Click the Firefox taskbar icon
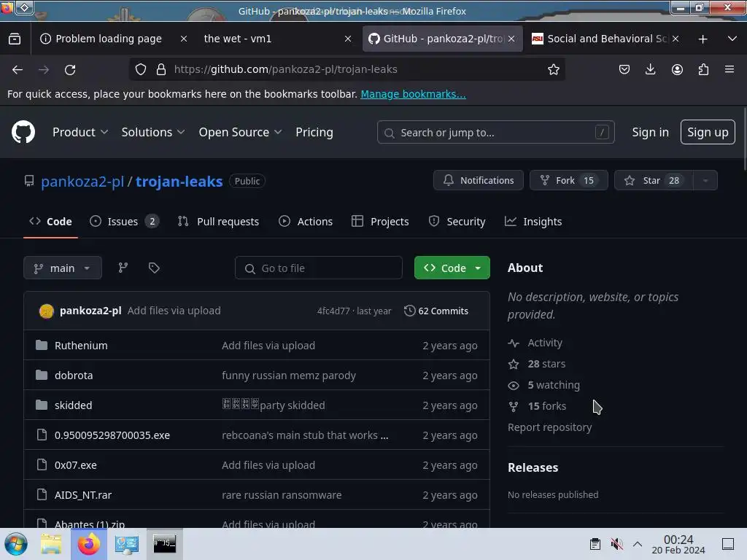This screenshot has width=747, height=560. coord(88,544)
